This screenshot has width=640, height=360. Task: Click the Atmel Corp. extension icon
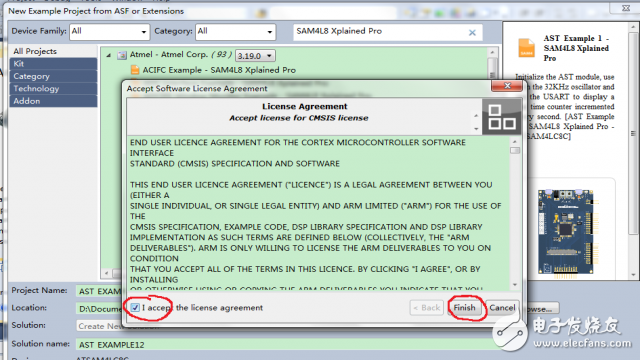122,55
